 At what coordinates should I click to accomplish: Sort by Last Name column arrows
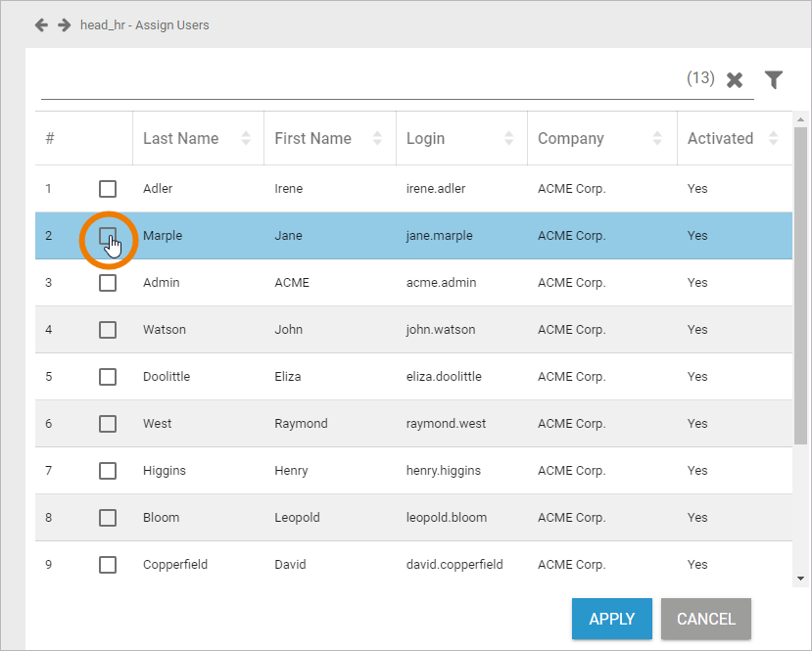tap(246, 138)
